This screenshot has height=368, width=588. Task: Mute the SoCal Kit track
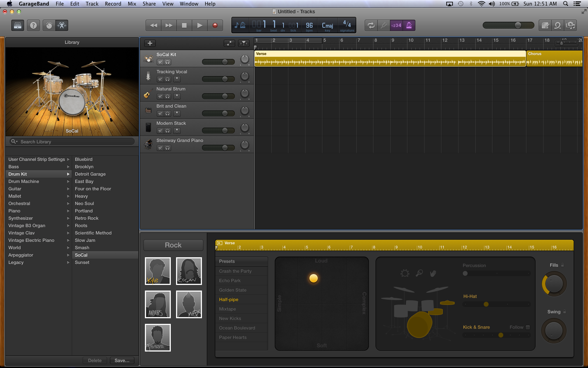pos(160,62)
